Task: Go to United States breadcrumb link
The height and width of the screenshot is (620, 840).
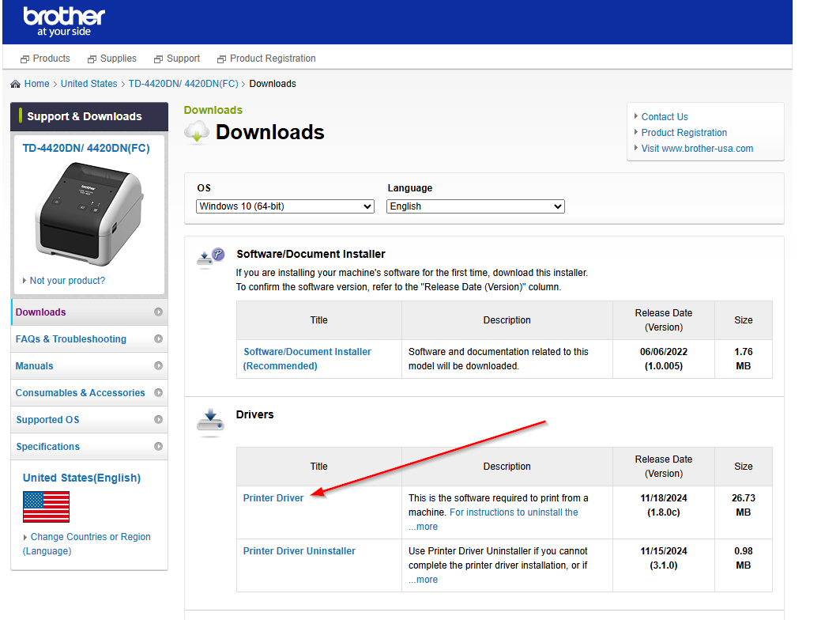Action: pos(89,84)
